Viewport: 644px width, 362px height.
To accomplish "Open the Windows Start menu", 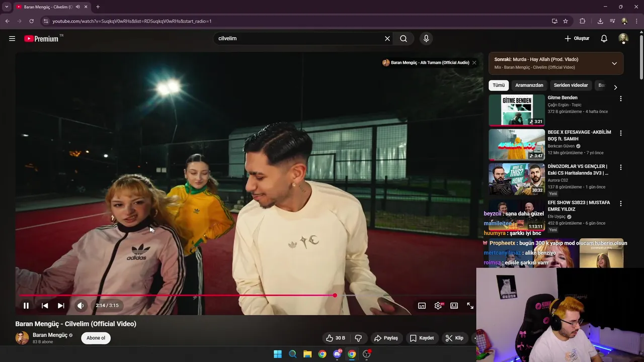I will (x=278, y=354).
